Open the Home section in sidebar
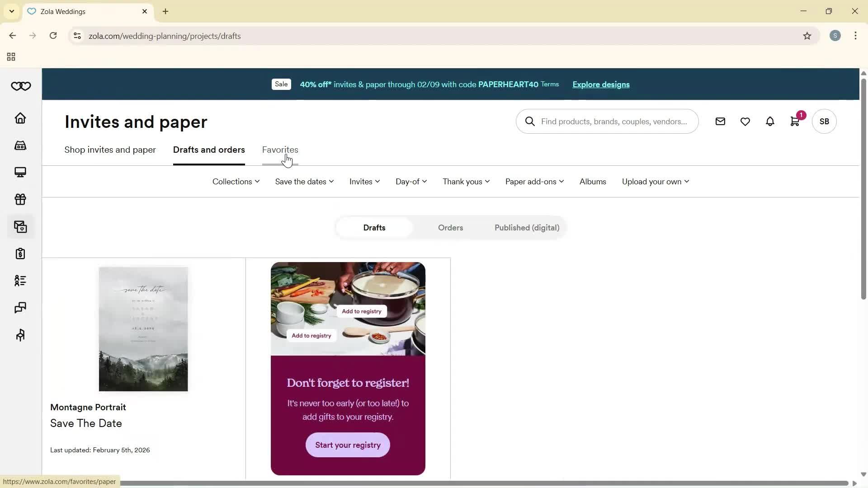Screen dimensions: 868x488 (x=20, y=118)
